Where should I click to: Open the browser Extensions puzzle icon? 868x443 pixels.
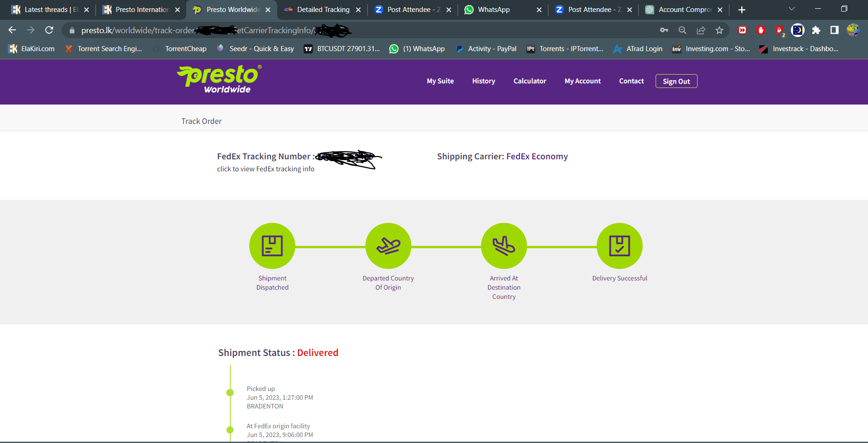816,30
